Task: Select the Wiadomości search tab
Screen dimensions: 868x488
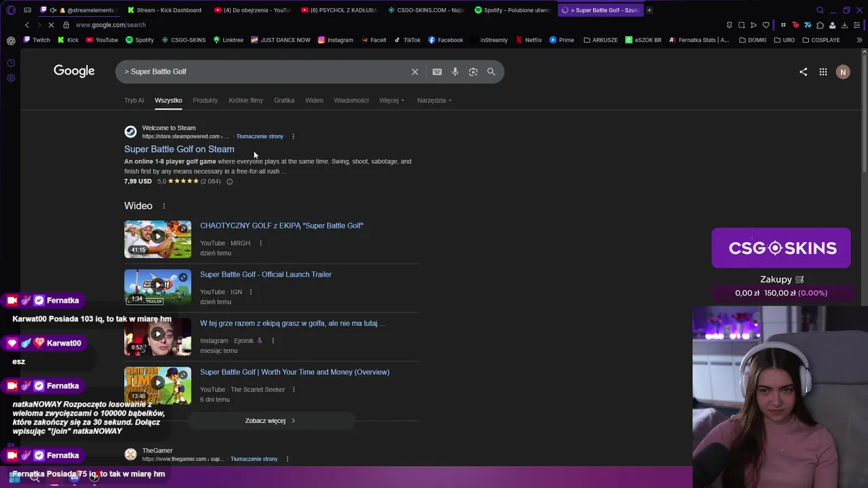Action: tap(351, 100)
